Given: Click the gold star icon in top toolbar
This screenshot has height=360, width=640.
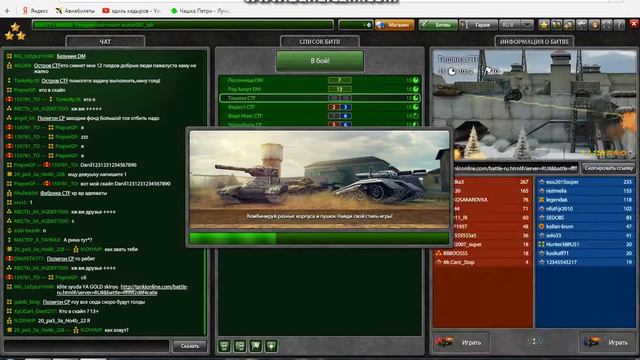Looking at the screenshot, I should click(x=544, y=25).
